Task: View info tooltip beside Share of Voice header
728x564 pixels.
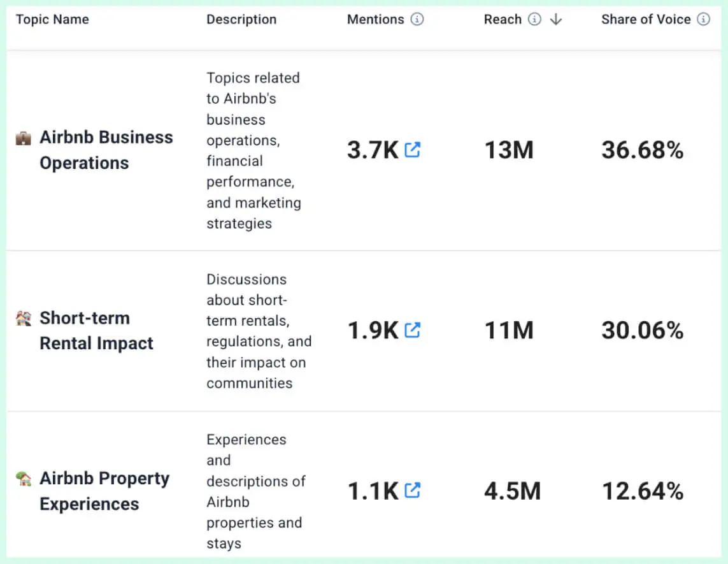Action: click(x=703, y=19)
